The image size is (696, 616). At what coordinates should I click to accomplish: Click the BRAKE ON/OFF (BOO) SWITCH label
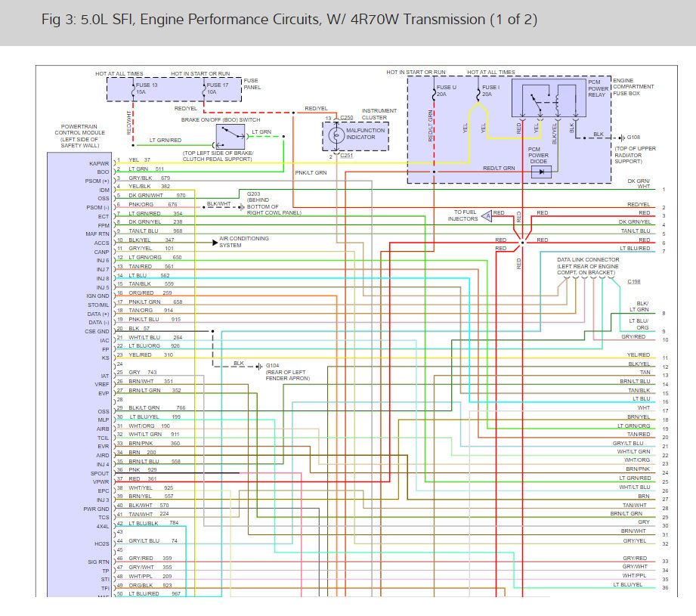click(x=221, y=120)
